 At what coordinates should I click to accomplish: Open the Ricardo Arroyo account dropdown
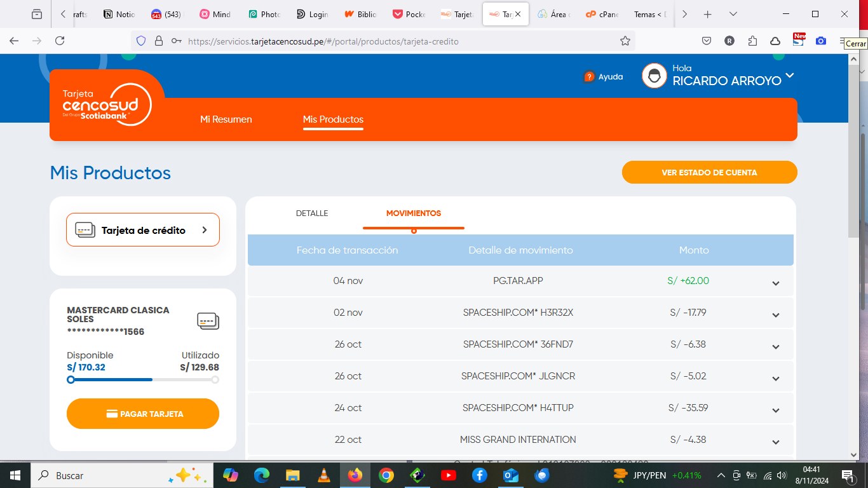tap(789, 76)
